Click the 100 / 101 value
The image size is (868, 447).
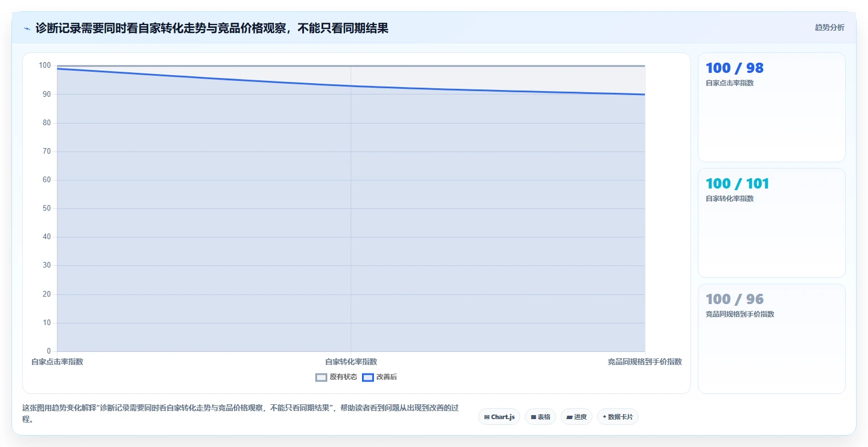click(737, 183)
